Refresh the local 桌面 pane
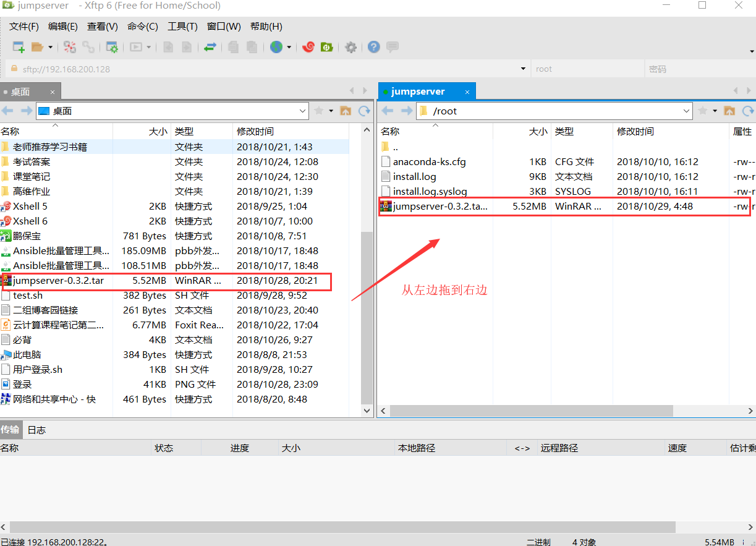This screenshot has width=756, height=546. [x=365, y=111]
